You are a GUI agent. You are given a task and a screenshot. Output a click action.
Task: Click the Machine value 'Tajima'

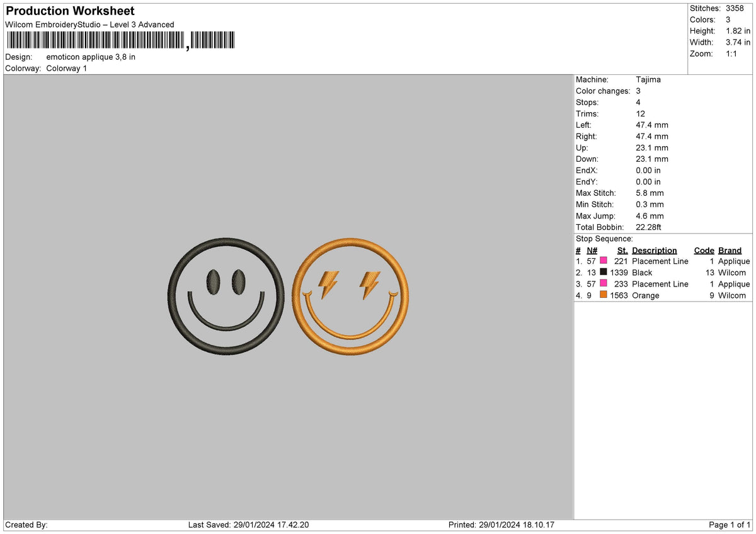(x=648, y=79)
